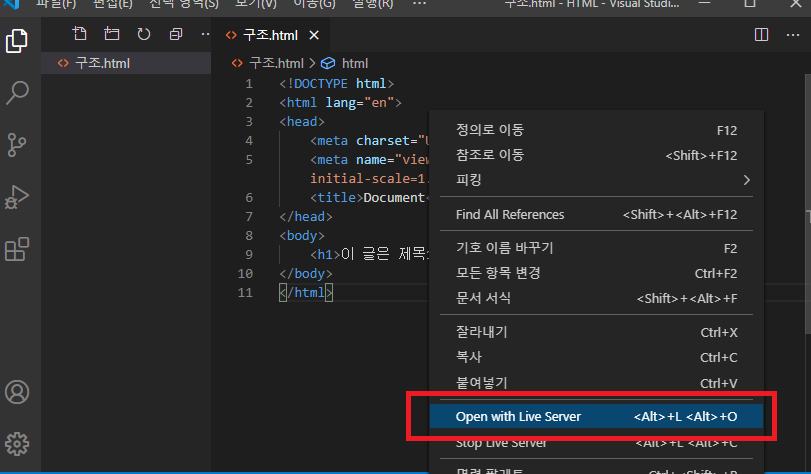Click the New Folder icon in Explorer
The height and width of the screenshot is (474, 811).
112,34
